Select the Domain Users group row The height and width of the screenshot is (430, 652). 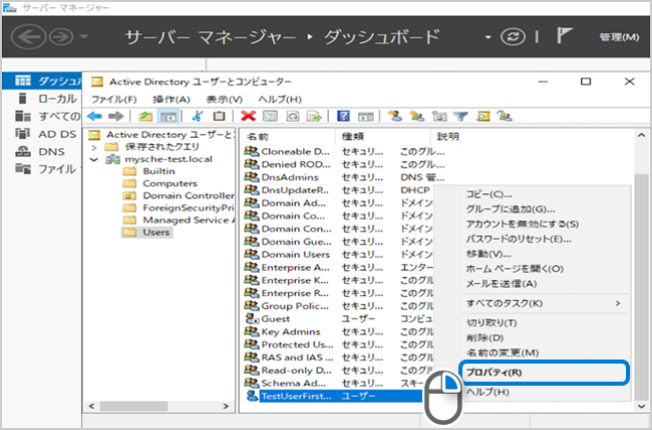point(338,255)
